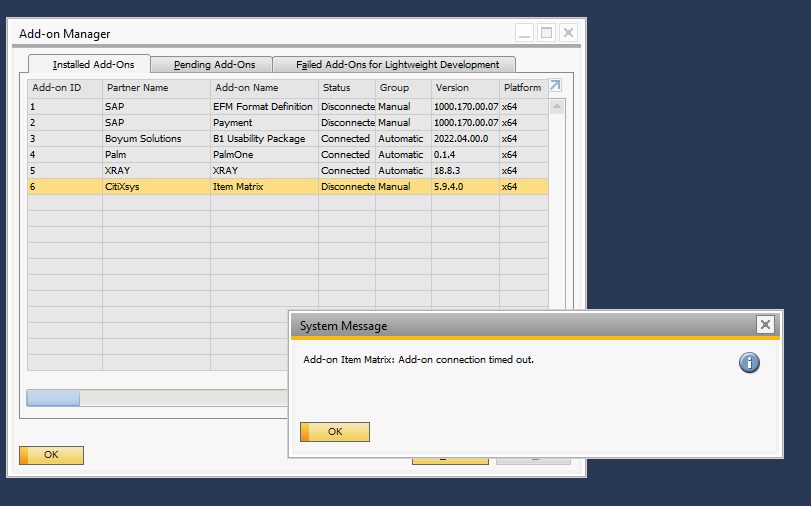The height and width of the screenshot is (506, 811).
Task: Close the System Message dialog
Action: (x=765, y=324)
